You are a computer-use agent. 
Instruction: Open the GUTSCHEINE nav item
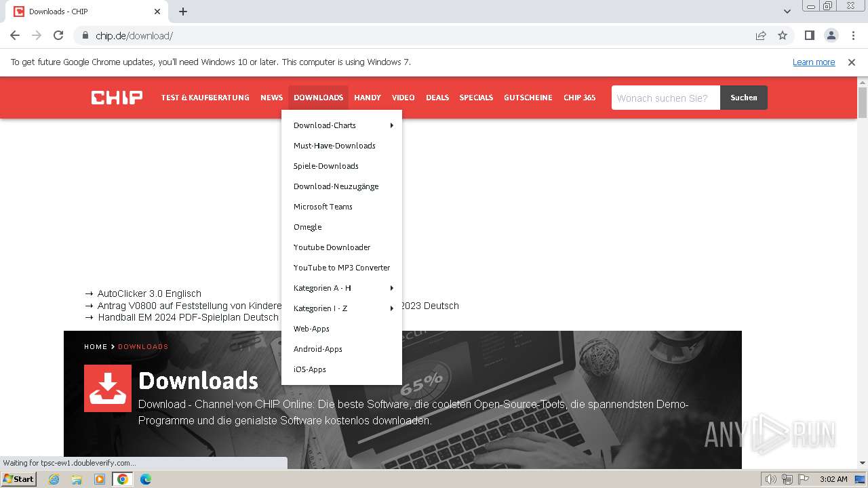pos(528,98)
